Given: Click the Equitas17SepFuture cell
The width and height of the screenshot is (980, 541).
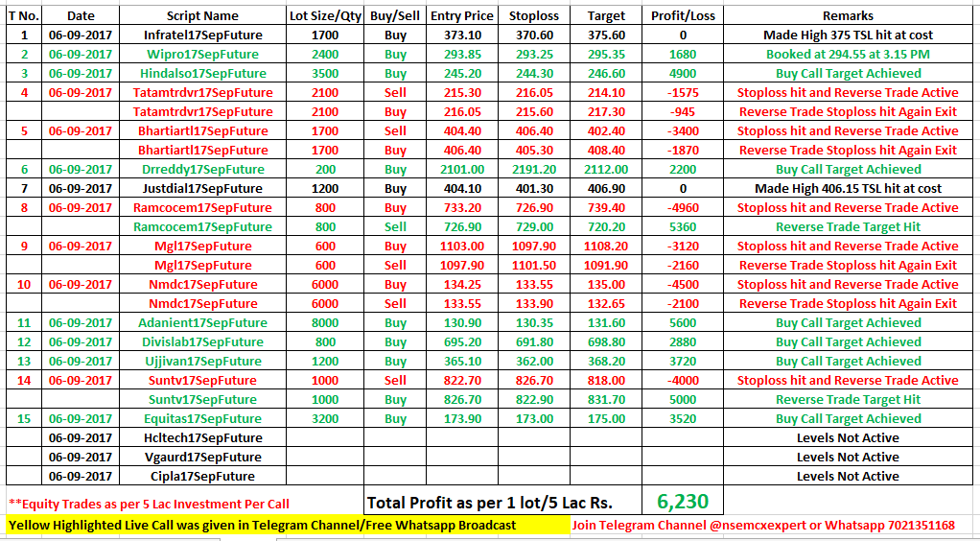Looking at the screenshot, I should 202,418.
